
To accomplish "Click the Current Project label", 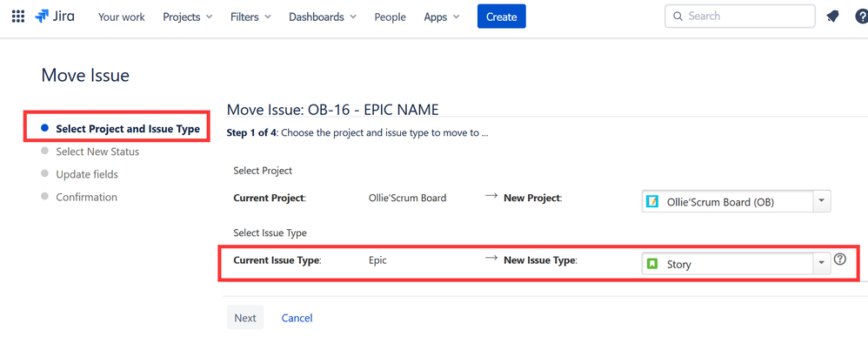I will point(270,199).
